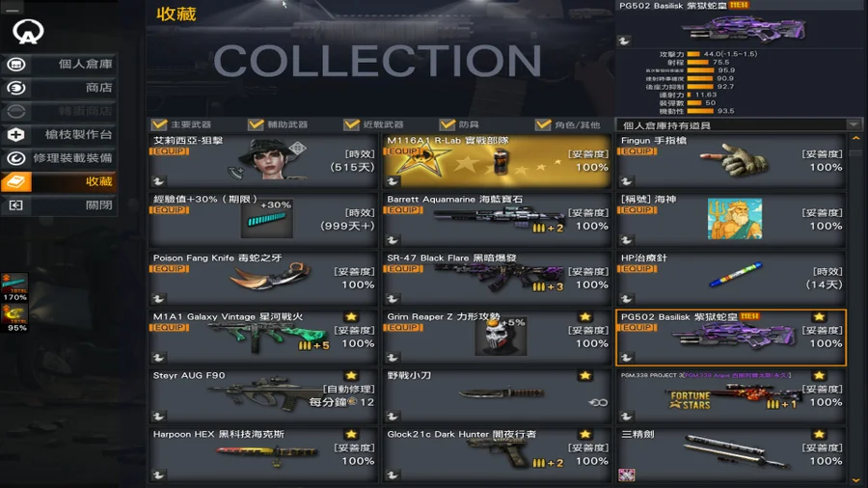The width and height of the screenshot is (868, 488).
Task: Click the EQUIP tag on Barrett Aquamarine
Action: point(403,209)
